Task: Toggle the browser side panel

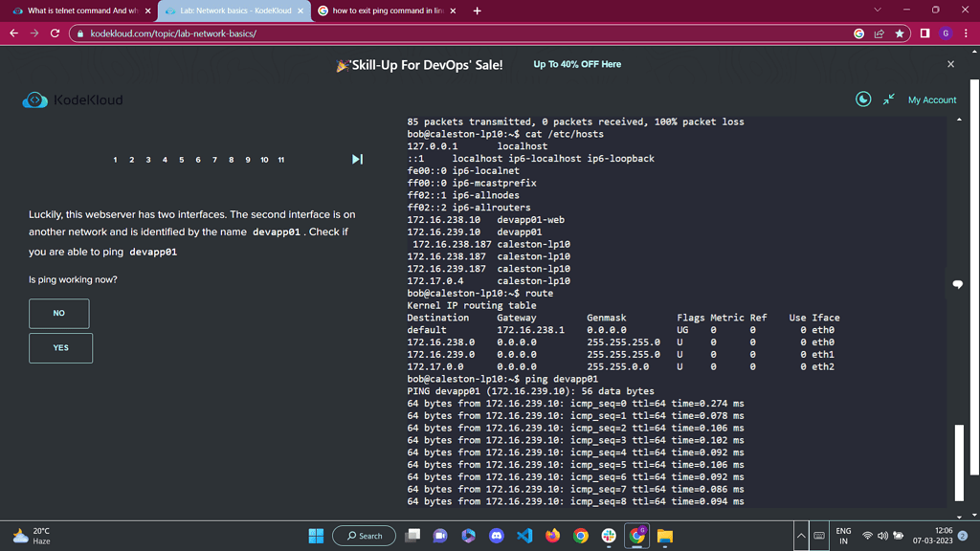Action: (924, 33)
